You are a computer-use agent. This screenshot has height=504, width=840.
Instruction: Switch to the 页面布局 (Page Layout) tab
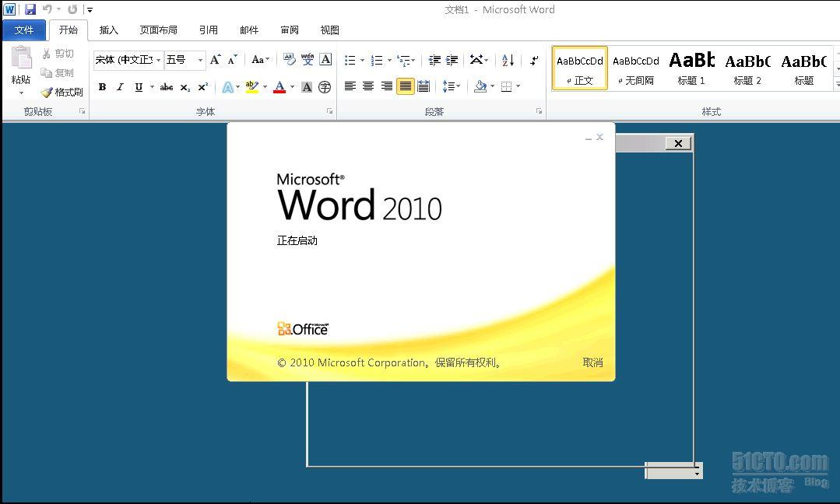coord(159,30)
